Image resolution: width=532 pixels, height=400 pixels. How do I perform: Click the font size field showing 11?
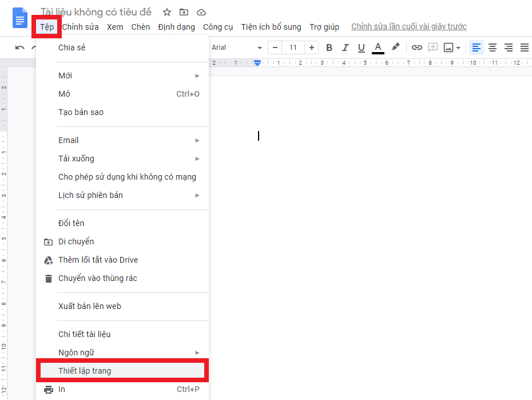point(293,47)
